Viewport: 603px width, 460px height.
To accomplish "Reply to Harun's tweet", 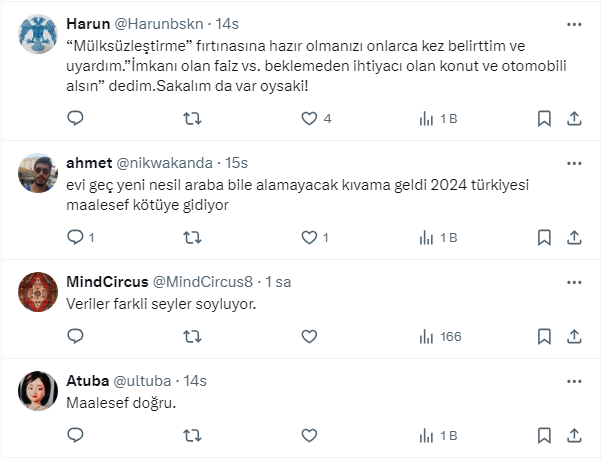I will pyautogui.click(x=75, y=118).
